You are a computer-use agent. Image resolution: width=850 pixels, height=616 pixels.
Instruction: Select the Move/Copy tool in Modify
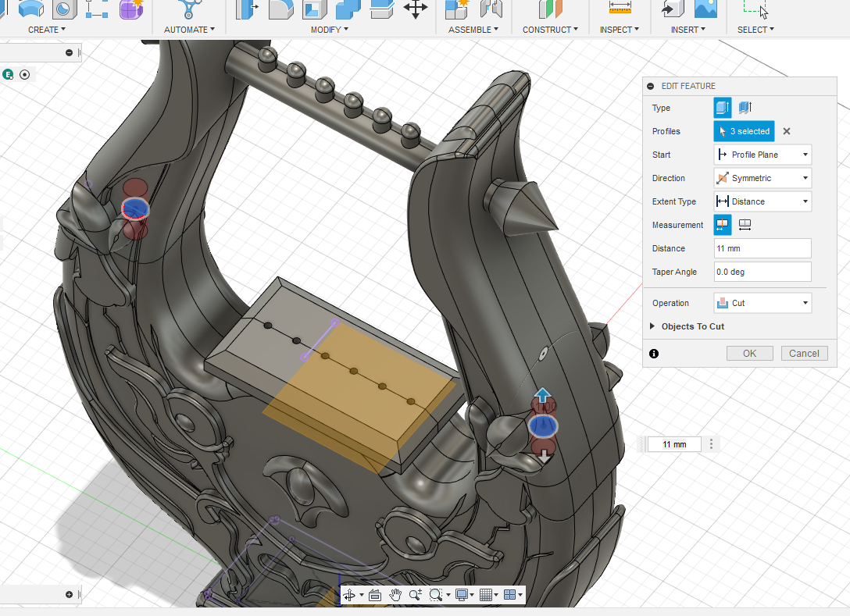[x=415, y=9]
